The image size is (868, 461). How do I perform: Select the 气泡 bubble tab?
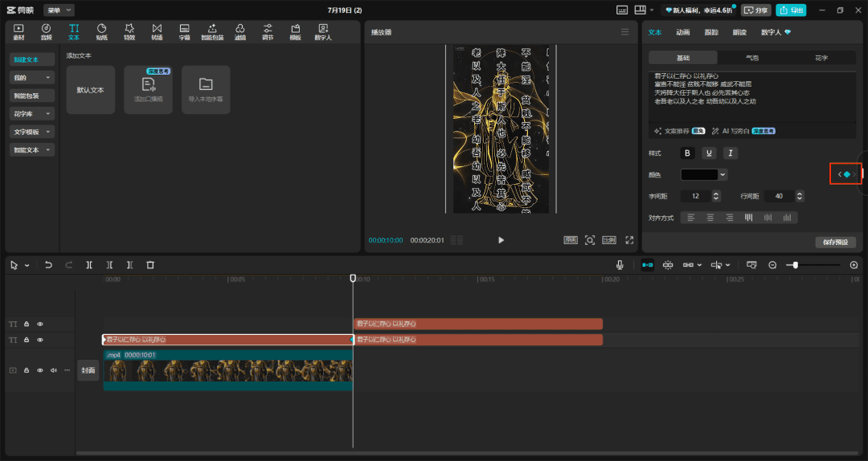[x=751, y=58]
